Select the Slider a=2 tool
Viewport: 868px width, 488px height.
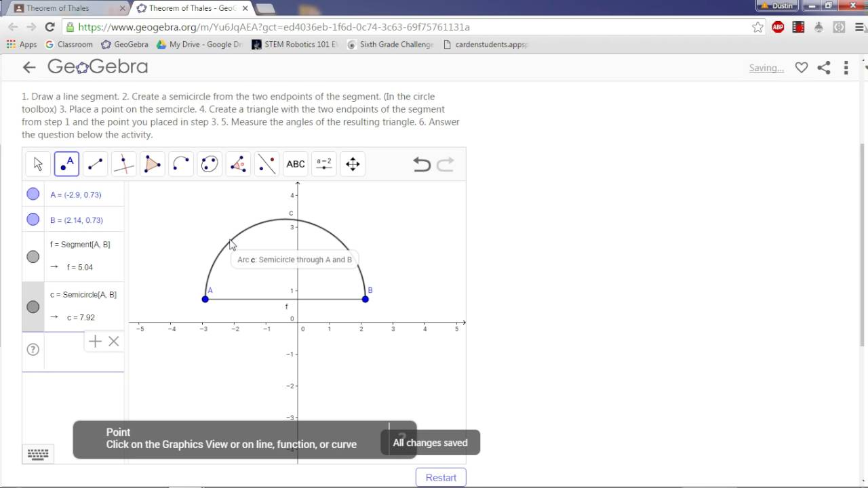click(x=324, y=164)
